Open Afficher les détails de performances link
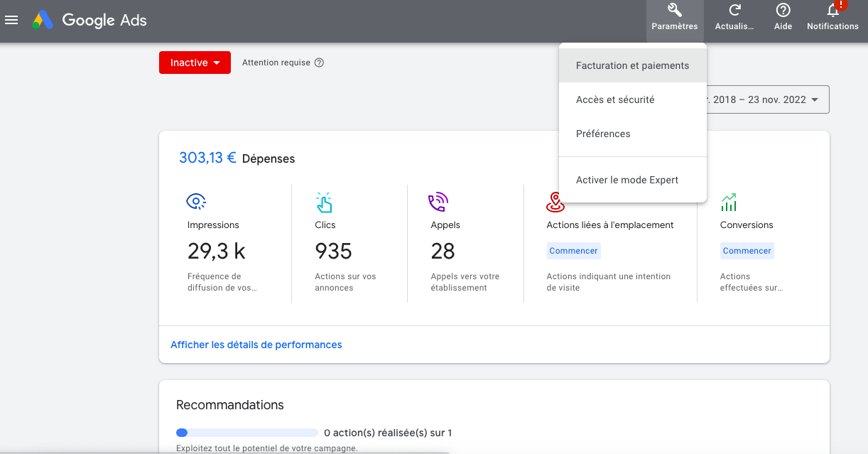868x454 pixels. tap(256, 345)
